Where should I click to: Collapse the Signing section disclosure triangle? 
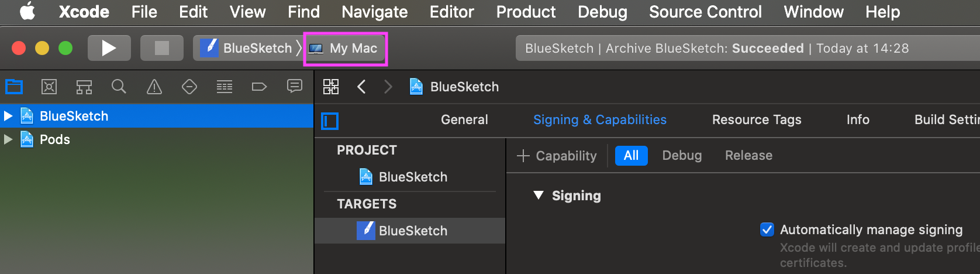(x=539, y=196)
